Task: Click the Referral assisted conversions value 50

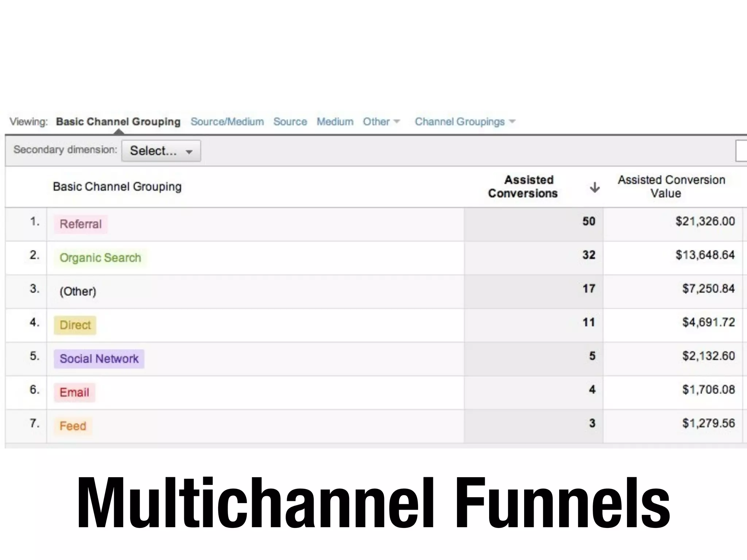Action: coord(589,221)
